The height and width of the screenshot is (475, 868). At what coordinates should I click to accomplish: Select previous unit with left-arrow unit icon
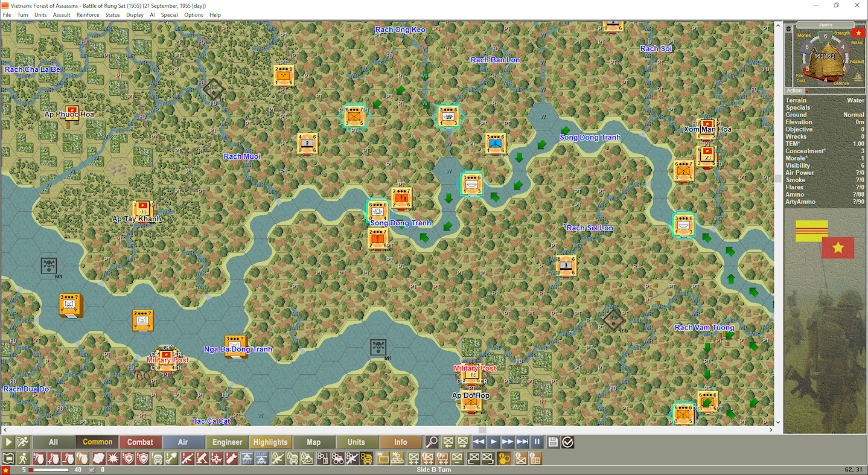(x=448, y=442)
